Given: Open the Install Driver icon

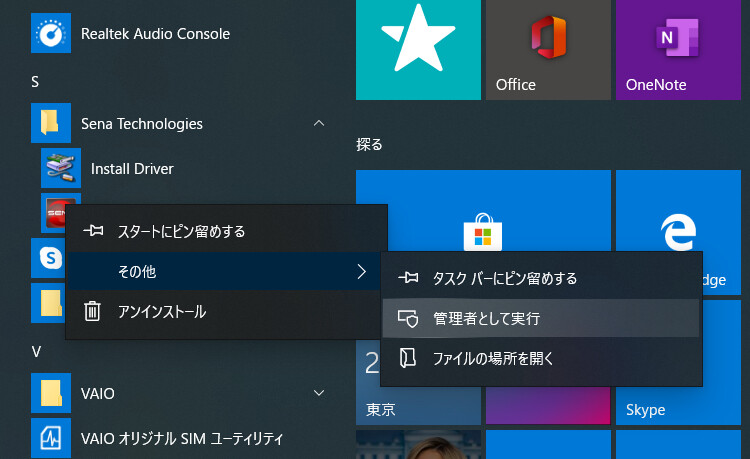Looking at the screenshot, I should [61, 168].
